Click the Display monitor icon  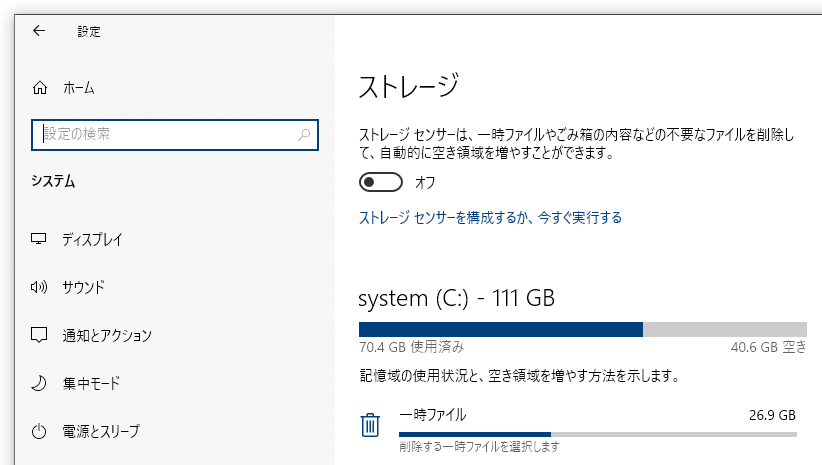pos(40,240)
